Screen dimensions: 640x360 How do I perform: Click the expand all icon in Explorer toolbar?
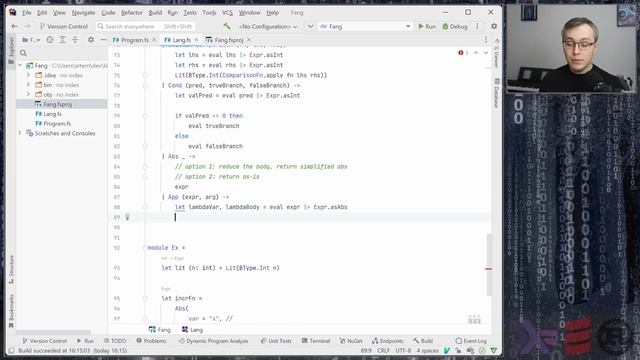[62, 40]
